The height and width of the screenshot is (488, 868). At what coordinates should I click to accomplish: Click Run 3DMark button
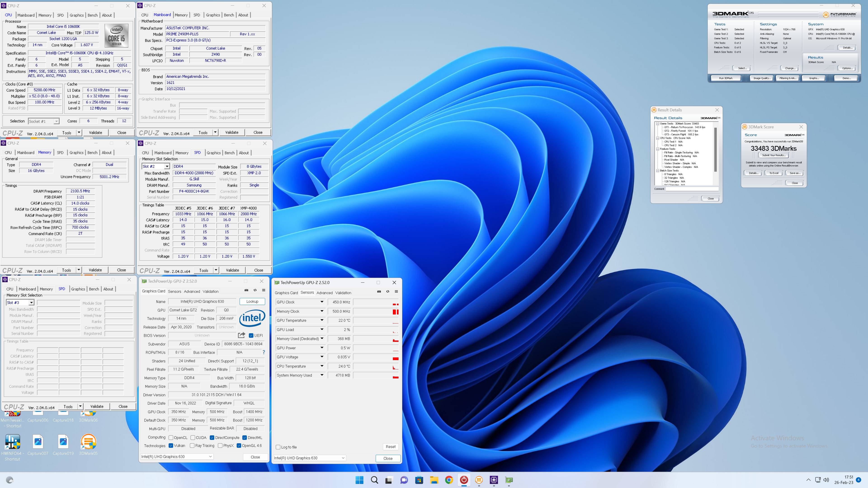pyautogui.click(x=726, y=78)
